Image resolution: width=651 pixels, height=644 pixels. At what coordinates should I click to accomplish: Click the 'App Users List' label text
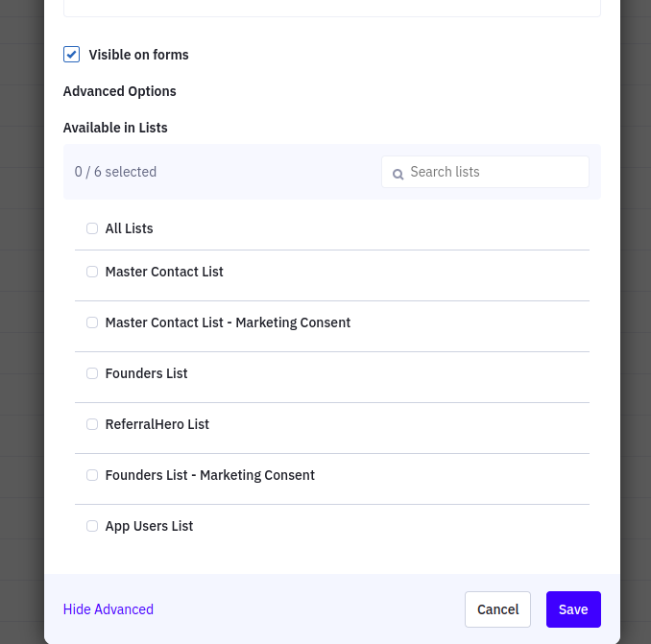click(x=150, y=526)
